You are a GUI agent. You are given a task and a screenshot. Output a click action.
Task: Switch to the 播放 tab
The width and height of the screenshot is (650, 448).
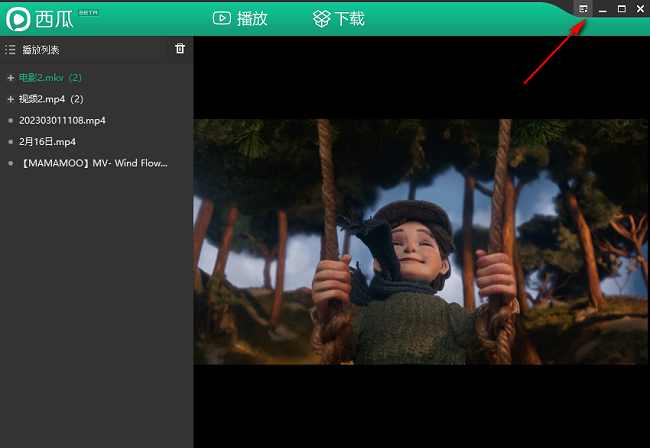[240, 18]
